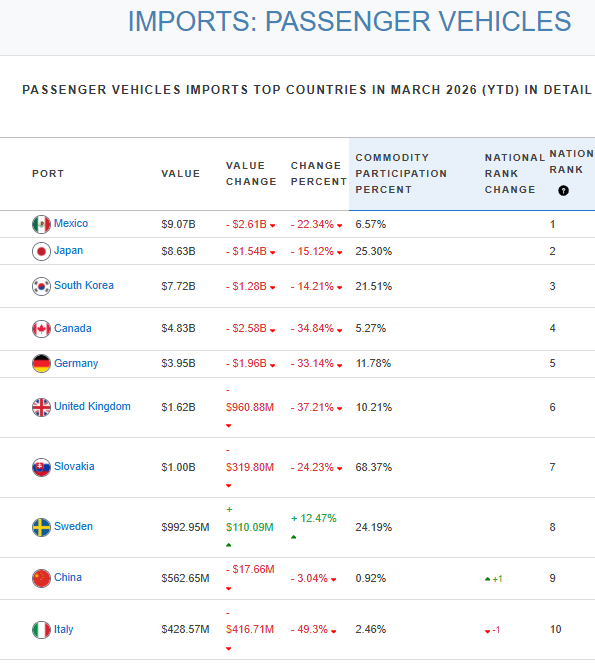Click the Germany flag icon
Image resolution: width=595 pixels, height=667 pixels.
[41, 364]
